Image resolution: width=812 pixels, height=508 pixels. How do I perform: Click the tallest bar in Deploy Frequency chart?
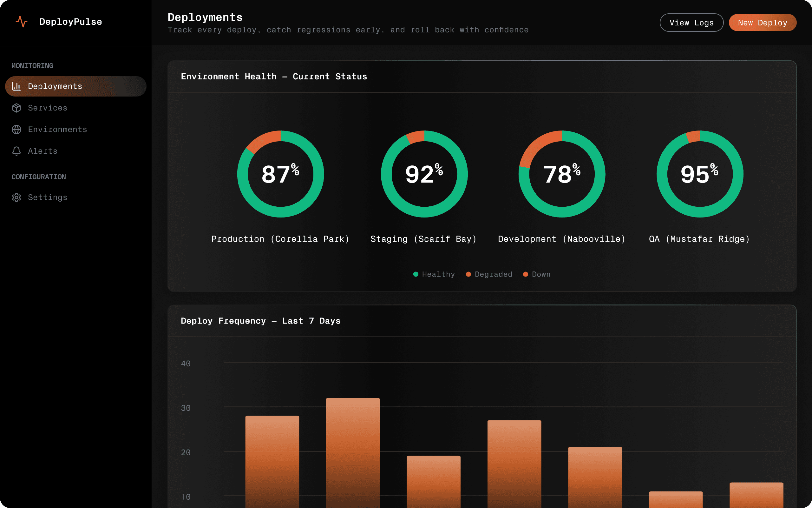click(353, 453)
